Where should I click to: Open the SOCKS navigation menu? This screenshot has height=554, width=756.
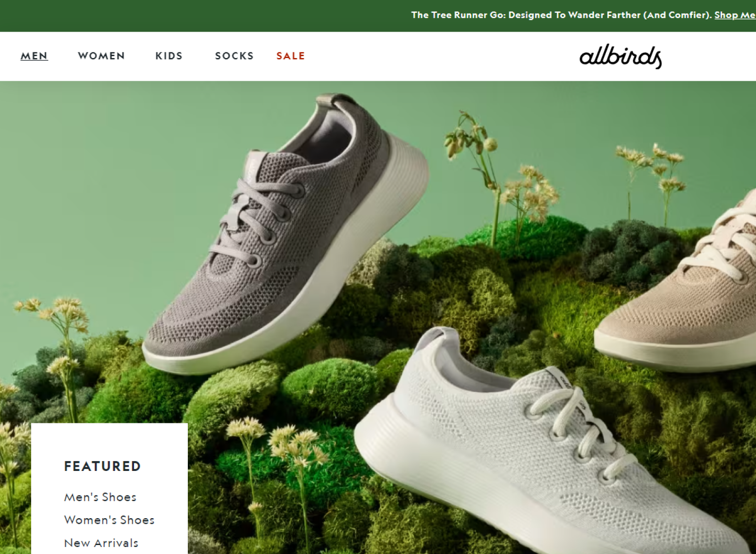coord(234,56)
